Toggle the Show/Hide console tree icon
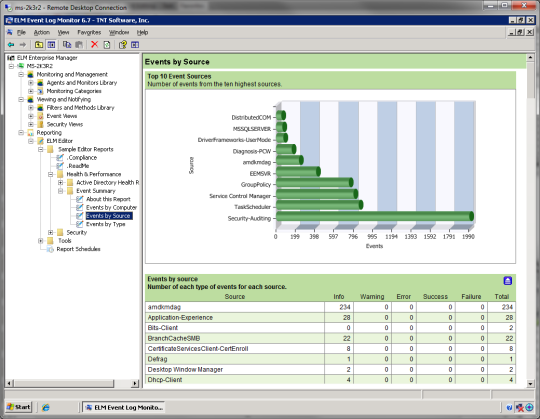This screenshot has height=419, width=540. pos(51,45)
